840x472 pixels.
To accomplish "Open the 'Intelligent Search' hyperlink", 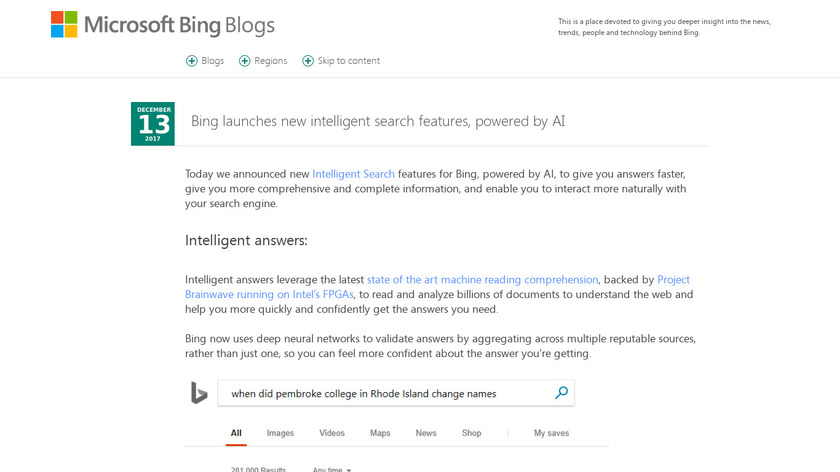I will [353, 174].
